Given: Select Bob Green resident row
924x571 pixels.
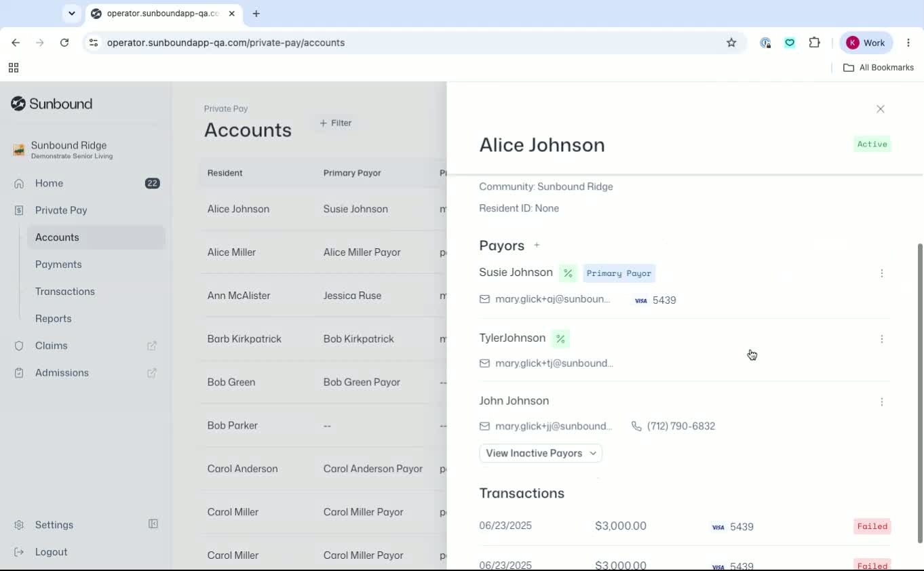Looking at the screenshot, I should [323, 382].
